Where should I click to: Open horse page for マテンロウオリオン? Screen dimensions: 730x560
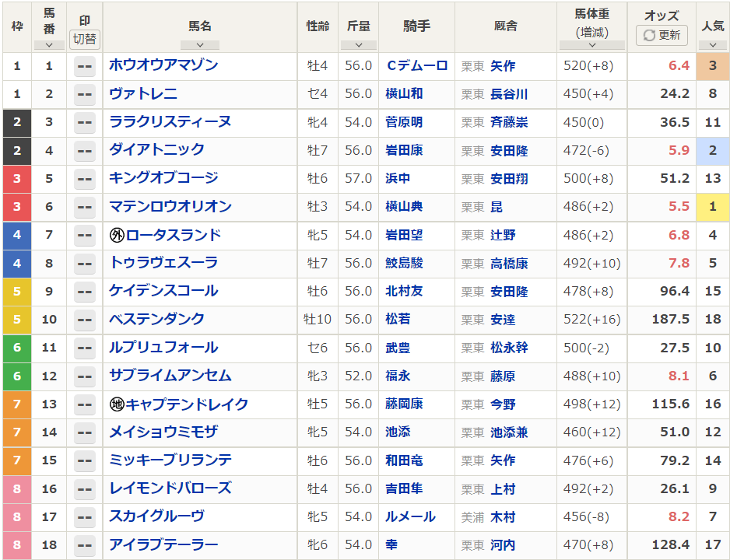click(170, 206)
